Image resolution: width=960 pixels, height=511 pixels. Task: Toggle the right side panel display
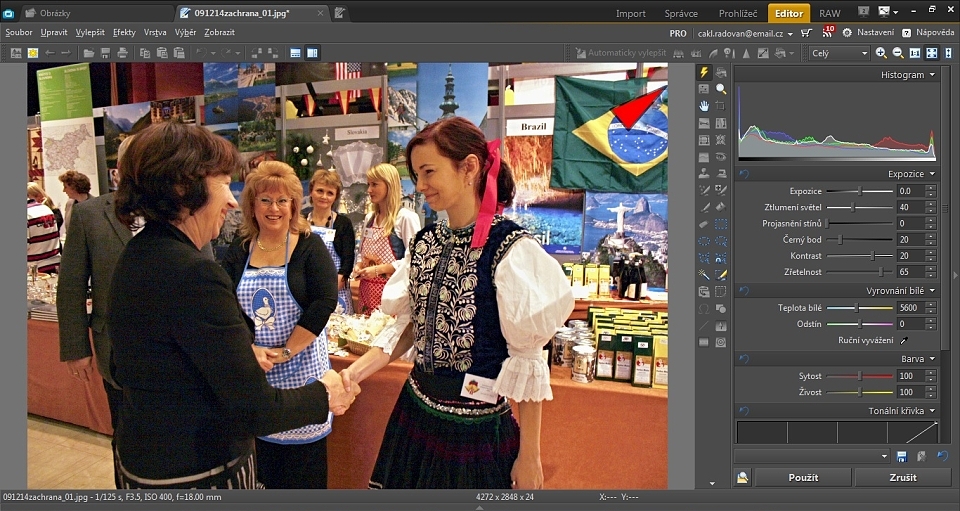point(312,53)
